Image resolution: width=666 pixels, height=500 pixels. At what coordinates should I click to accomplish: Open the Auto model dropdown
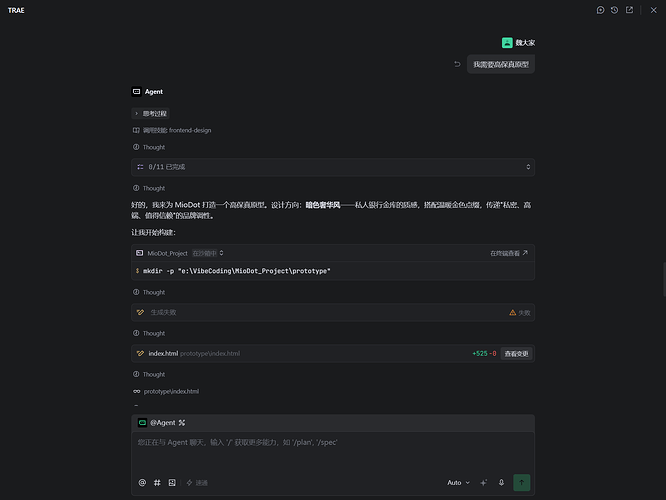(x=458, y=483)
